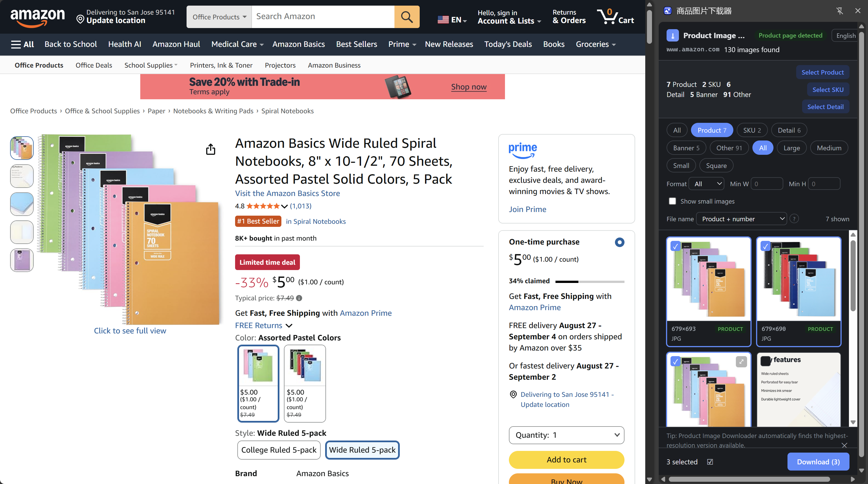868x484 pixels.
Task: Switch to the Other 91 filter tab
Action: (729, 148)
